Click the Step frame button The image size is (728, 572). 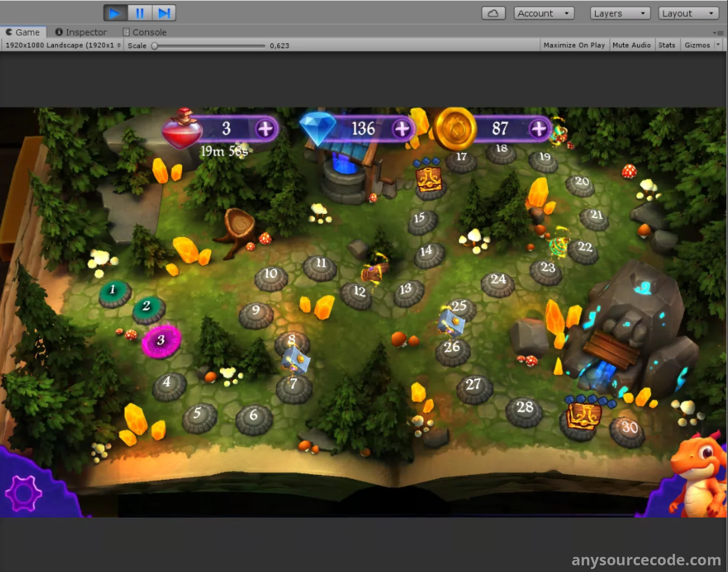tap(164, 13)
